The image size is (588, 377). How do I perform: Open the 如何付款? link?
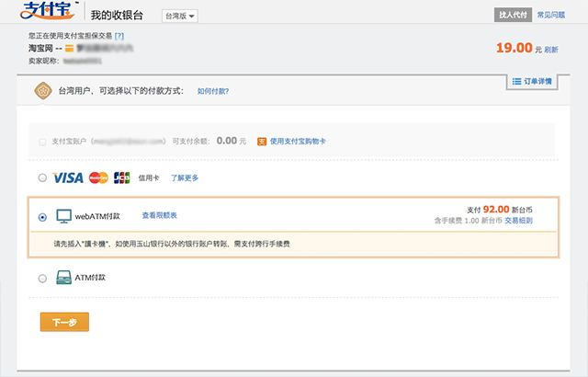pyautogui.click(x=213, y=91)
